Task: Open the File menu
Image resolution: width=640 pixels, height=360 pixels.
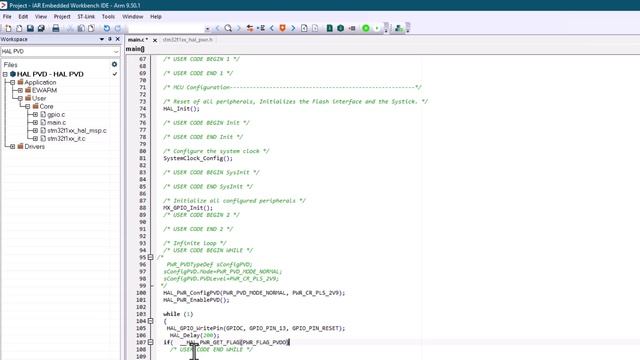Action: [7, 17]
